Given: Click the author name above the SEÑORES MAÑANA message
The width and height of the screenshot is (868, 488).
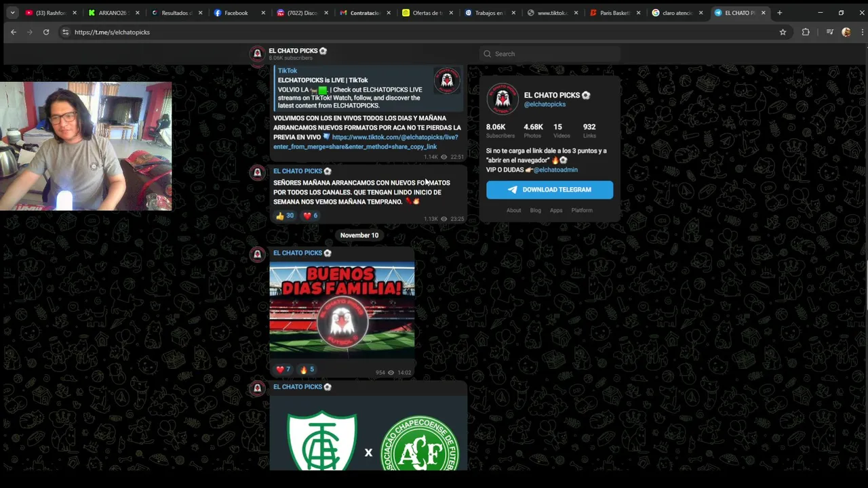Looking at the screenshot, I should (302, 171).
